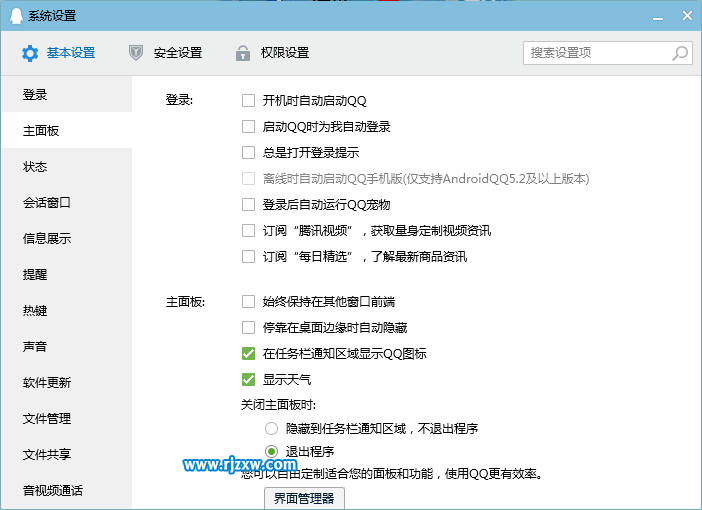Image resolution: width=702 pixels, height=510 pixels.
Task: Click the QQ penguin icon in title bar
Action: tap(16, 16)
